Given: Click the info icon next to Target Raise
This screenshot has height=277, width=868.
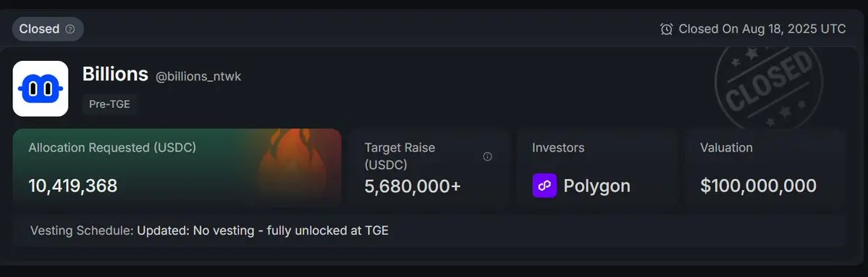Looking at the screenshot, I should click(487, 157).
